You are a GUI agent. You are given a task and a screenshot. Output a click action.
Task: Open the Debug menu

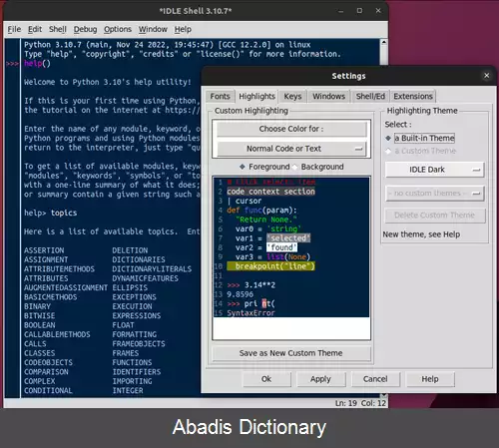85,29
